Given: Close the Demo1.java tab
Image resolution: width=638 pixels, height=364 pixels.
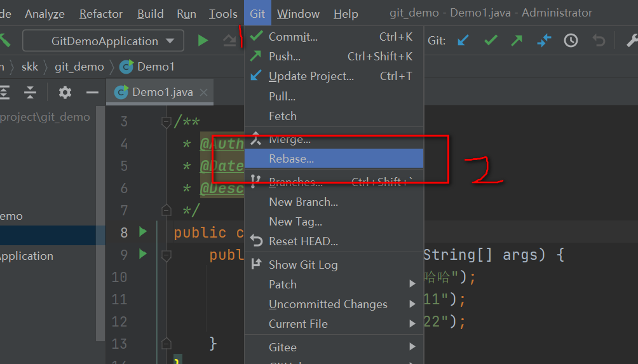Looking at the screenshot, I should (x=203, y=93).
